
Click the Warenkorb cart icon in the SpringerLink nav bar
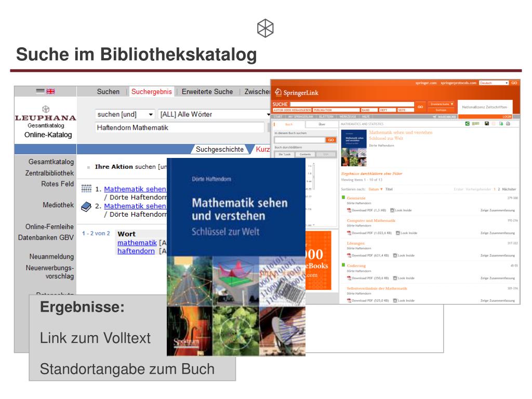[435, 117]
